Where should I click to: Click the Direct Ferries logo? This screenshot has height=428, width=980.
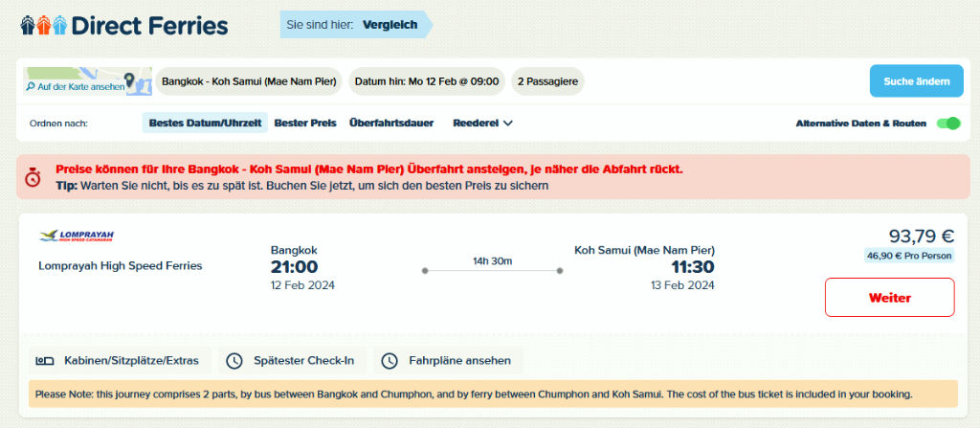(123, 25)
